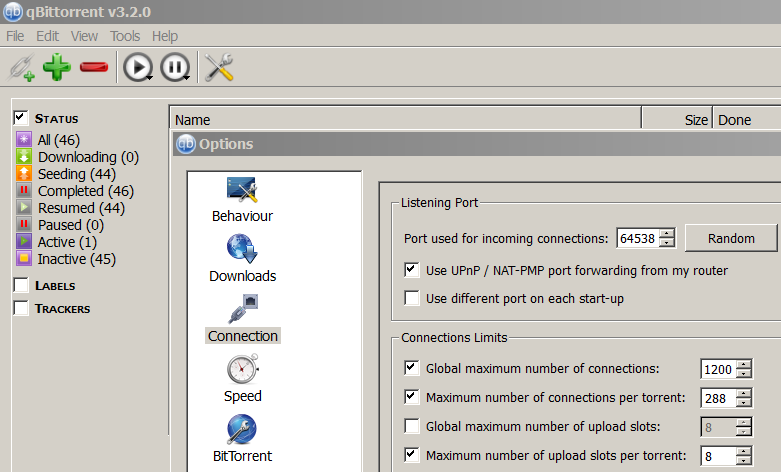The image size is (781, 472).
Task: Enable different port on each start-up
Action: (411, 298)
